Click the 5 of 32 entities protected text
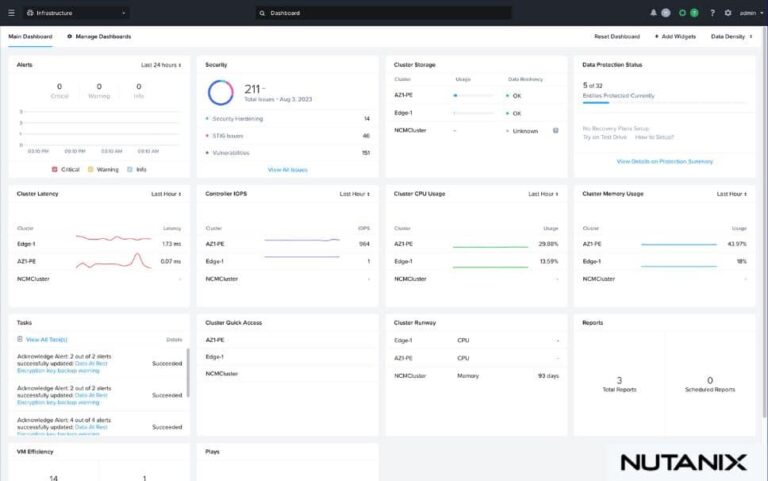Viewport: 768px width, 481px height. click(592, 85)
